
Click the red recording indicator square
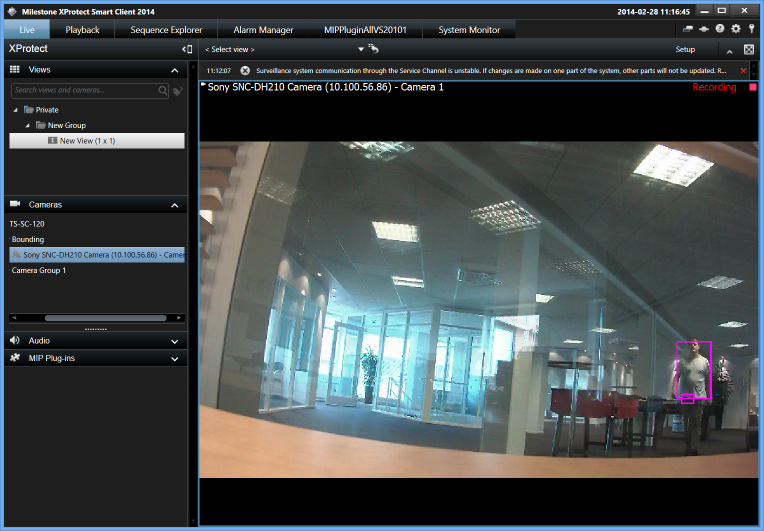[753, 87]
